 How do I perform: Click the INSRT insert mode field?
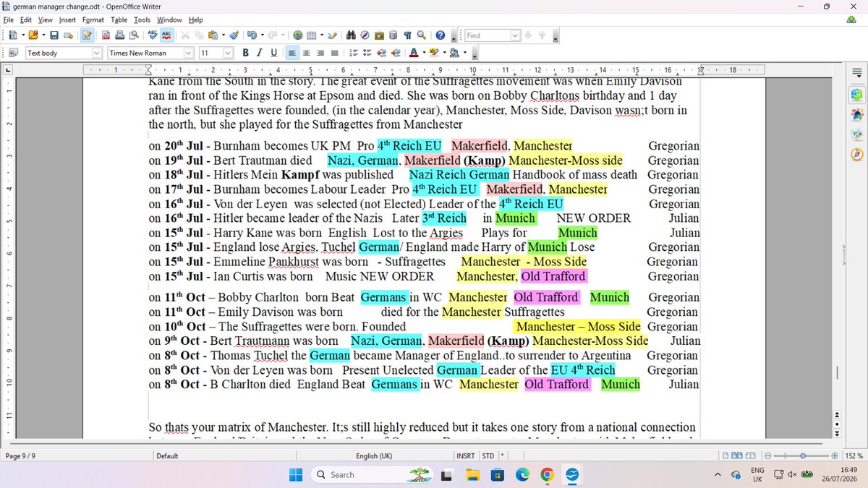pos(465,456)
